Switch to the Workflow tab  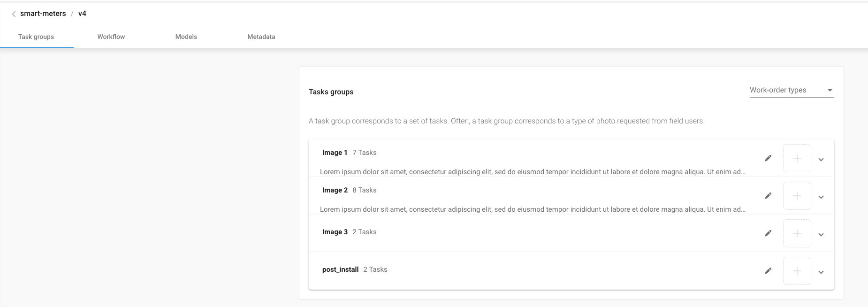pyautogui.click(x=111, y=37)
